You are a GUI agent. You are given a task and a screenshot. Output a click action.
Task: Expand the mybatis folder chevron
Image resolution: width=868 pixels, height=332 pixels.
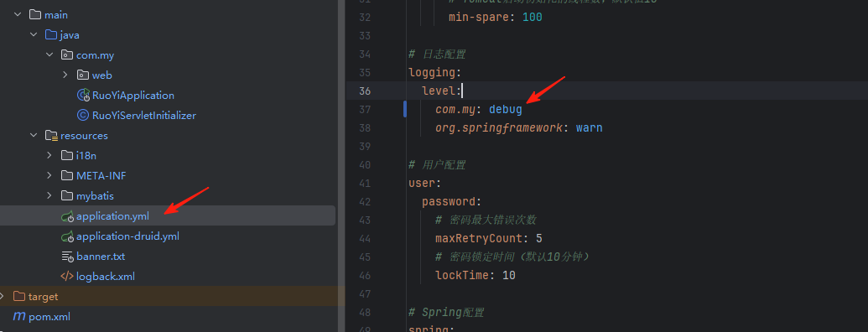[49, 195]
